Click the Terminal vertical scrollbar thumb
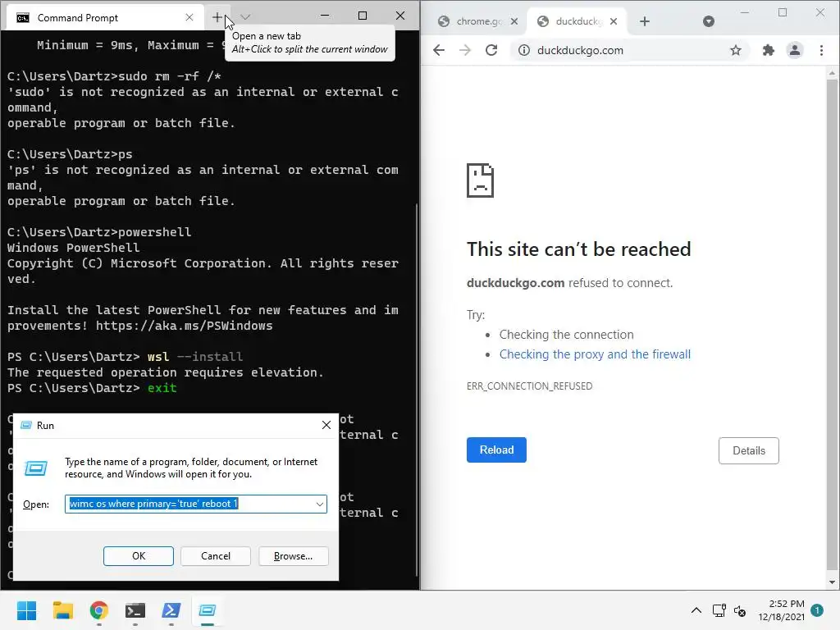This screenshot has height=630, width=840. point(417,390)
